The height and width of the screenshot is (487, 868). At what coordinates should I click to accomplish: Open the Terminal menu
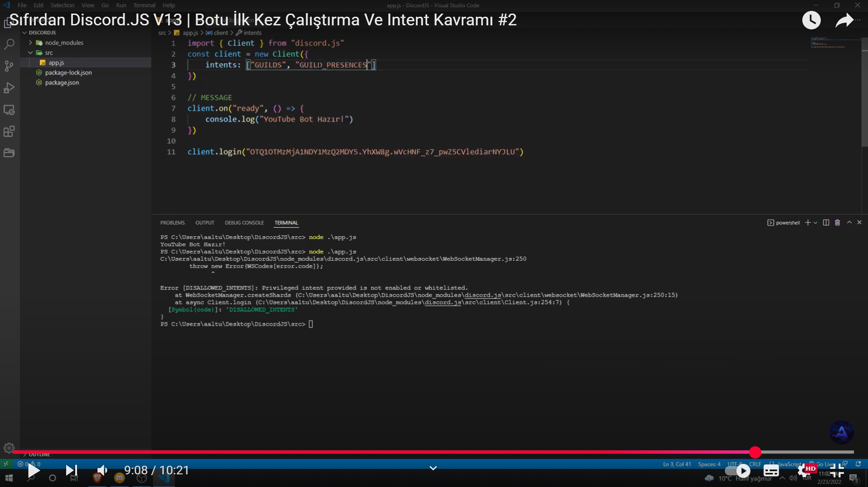[x=144, y=5]
